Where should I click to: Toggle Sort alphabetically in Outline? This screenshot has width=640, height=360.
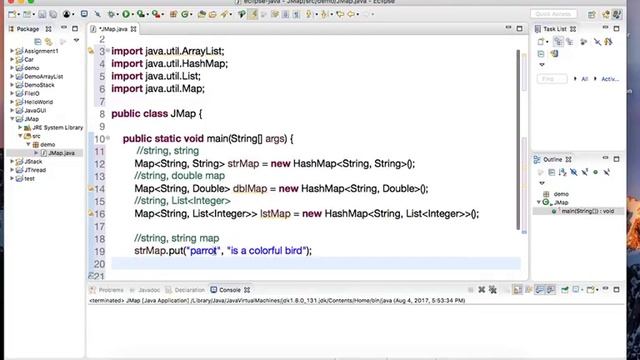coord(562,172)
